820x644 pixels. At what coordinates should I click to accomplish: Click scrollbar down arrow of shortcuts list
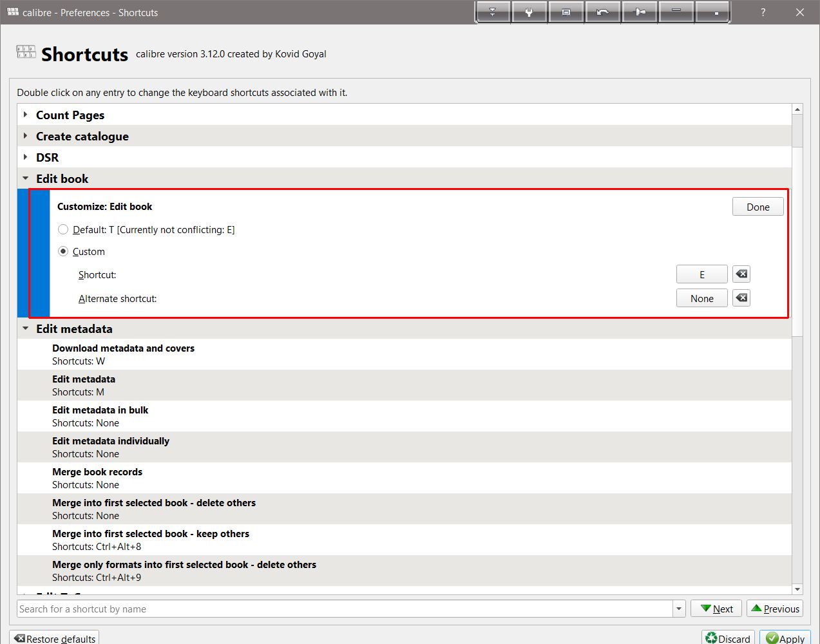(x=797, y=589)
